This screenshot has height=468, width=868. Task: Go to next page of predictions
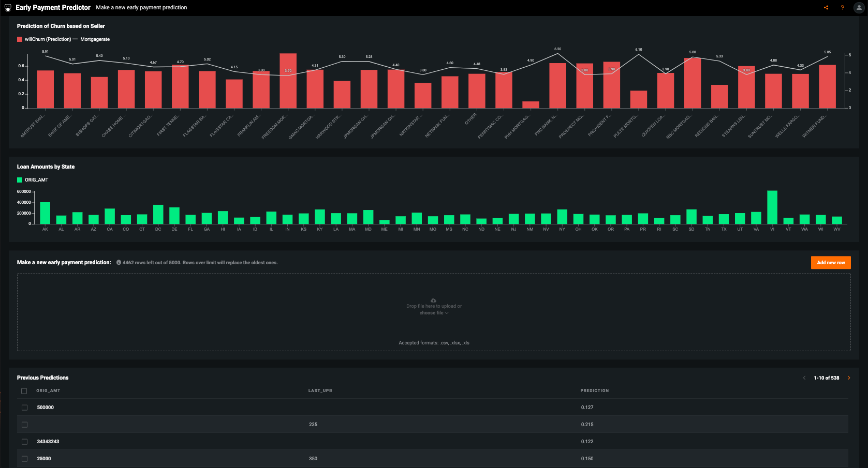(x=849, y=378)
